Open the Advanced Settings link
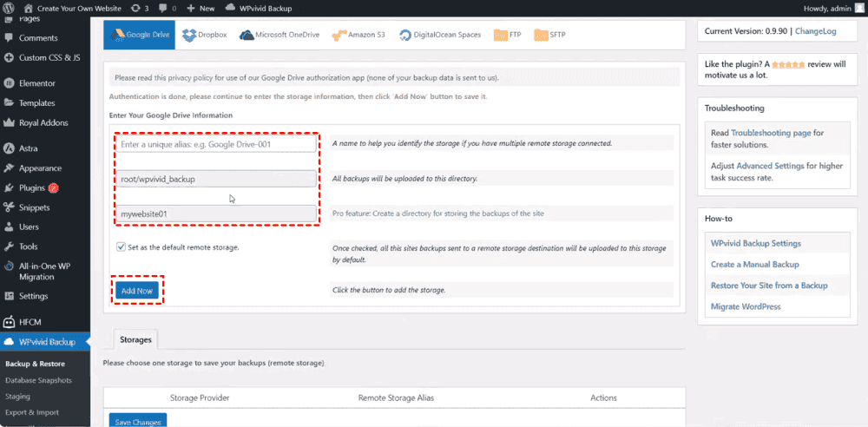Viewport: 868px width, 427px height. pos(768,166)
